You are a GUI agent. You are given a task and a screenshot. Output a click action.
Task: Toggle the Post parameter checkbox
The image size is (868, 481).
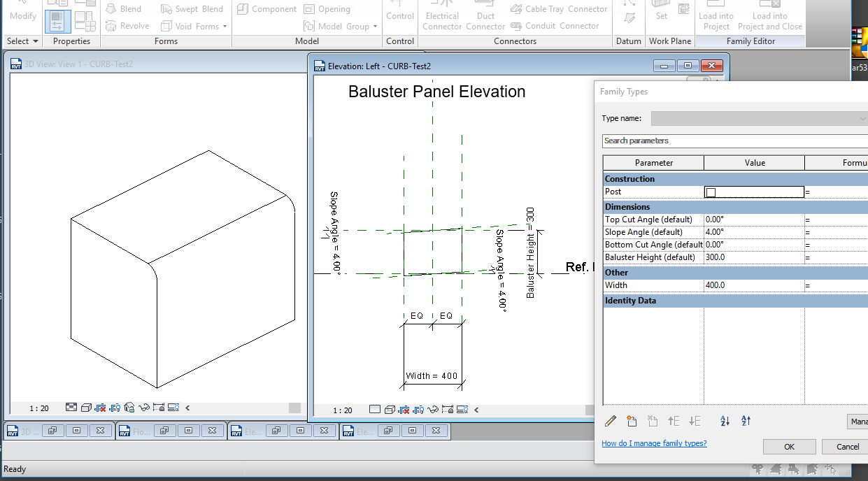point(711,192)
